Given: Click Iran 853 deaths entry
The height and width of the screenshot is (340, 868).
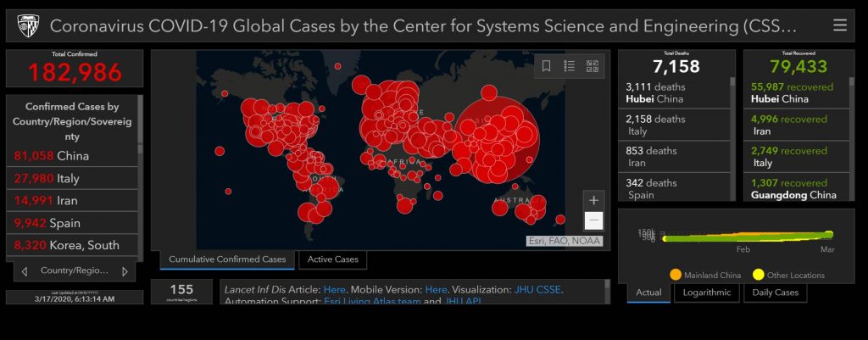Looking at the screenshot, I should coord(674,157).
